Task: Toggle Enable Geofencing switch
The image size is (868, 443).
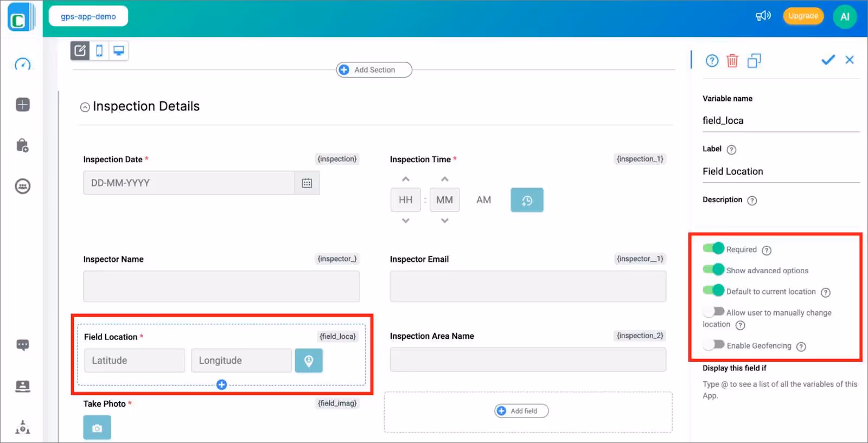Action: 713,344
